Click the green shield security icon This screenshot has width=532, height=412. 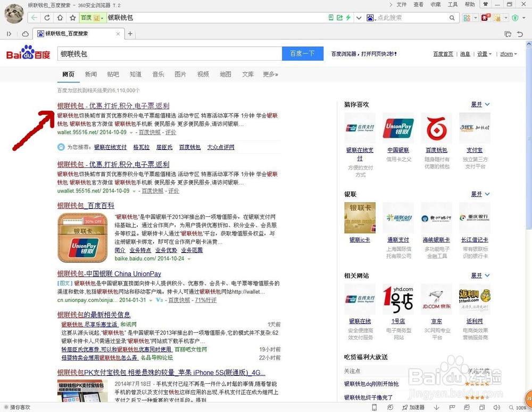pos(515,18)
